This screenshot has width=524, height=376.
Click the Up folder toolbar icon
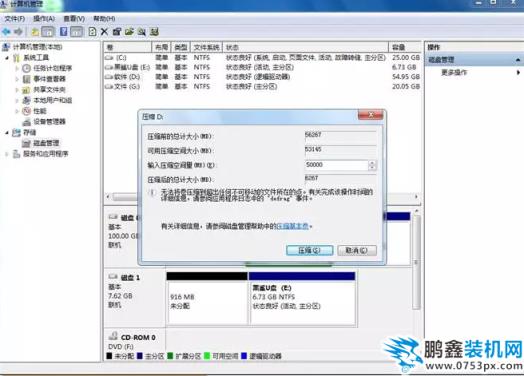click(x=35, y=32)
